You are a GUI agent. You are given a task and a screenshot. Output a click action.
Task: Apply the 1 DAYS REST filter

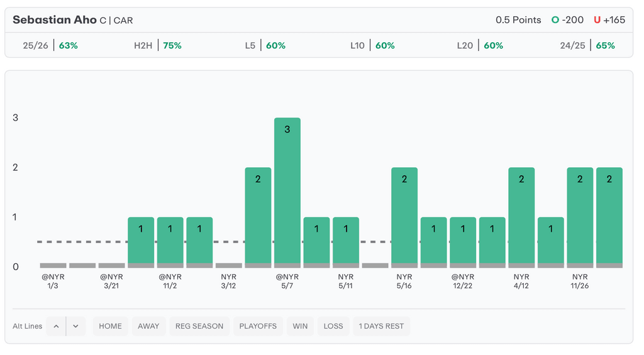pyautogui.click(x=381, y=326)
